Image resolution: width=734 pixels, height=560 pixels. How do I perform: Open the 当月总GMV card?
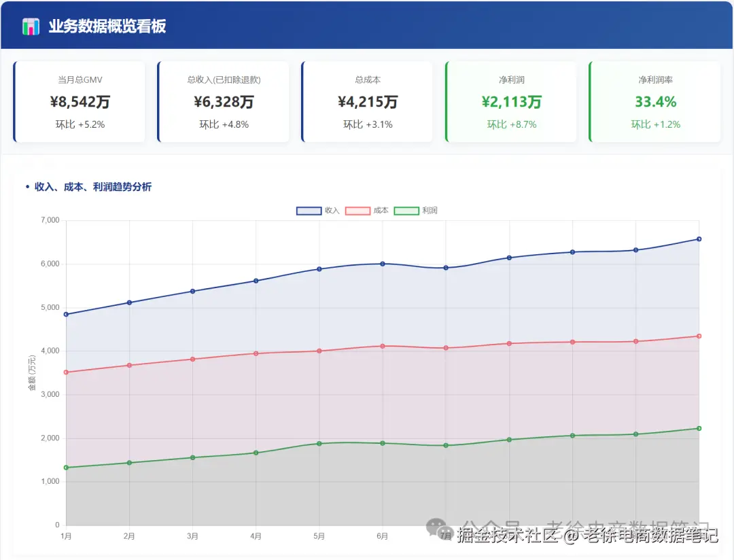click(80, 102)
